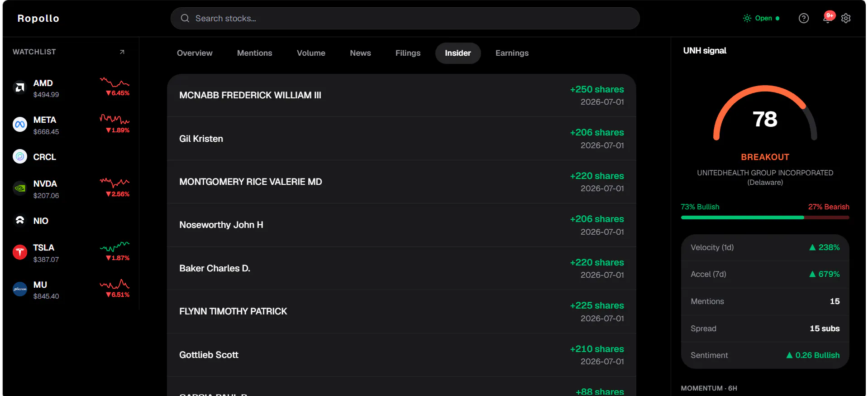Image resolution: width=868 pixels, height=396 pixels.
Task: Click the Sentiment 0.26 Bullish row
Action: 765,355
